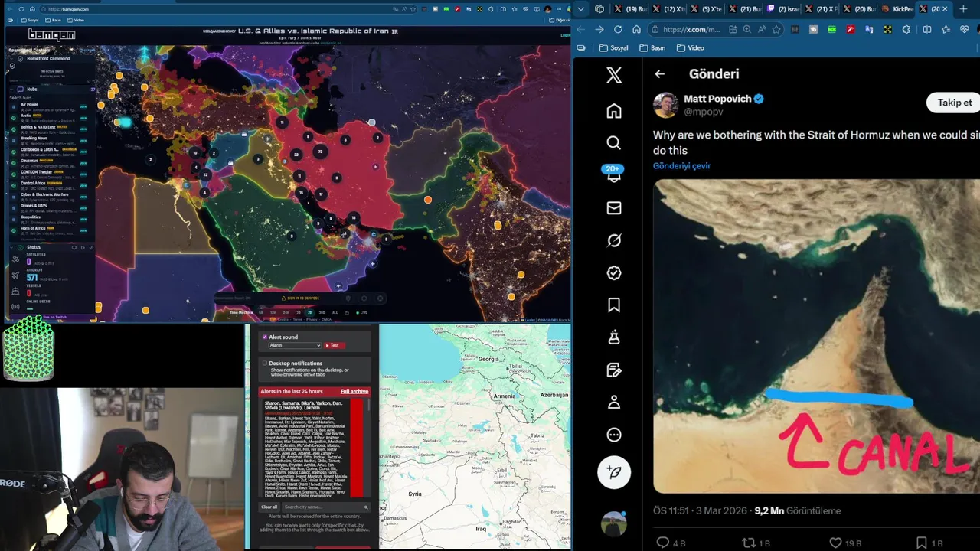This screenshot has height=551, width=980.
Task: Open X messages envelope icon
Action: pos(613,208)
